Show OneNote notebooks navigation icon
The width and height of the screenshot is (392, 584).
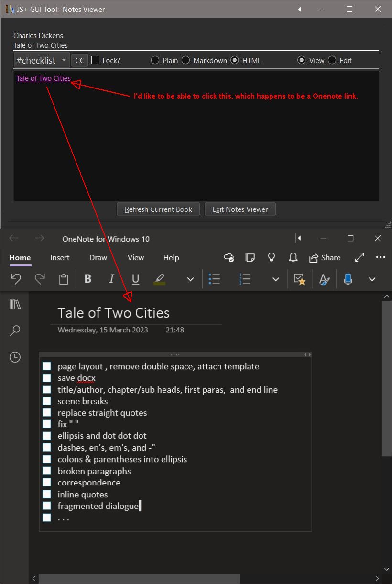(15, 305)
